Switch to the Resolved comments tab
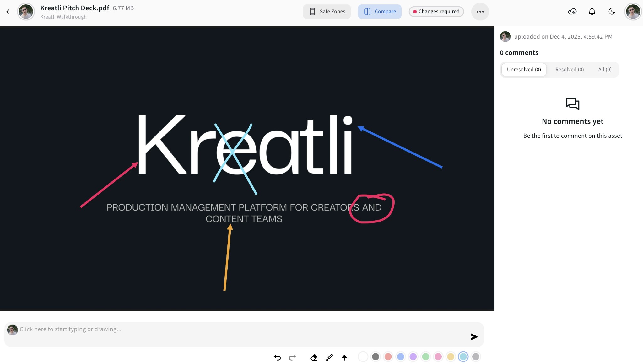Viewport: 643px width, 364px height. click(x=569, y=69)
